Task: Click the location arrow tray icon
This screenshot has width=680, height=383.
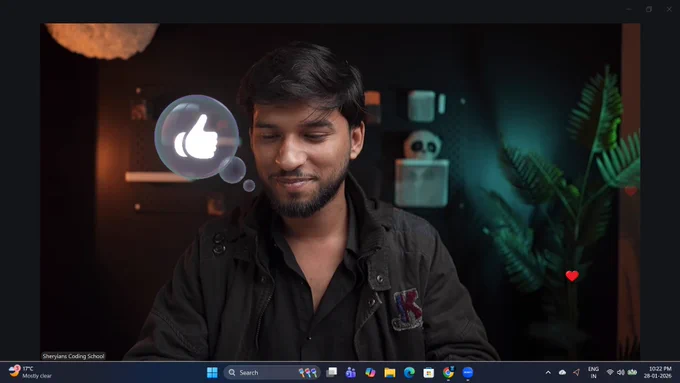Action: point(576,373)
